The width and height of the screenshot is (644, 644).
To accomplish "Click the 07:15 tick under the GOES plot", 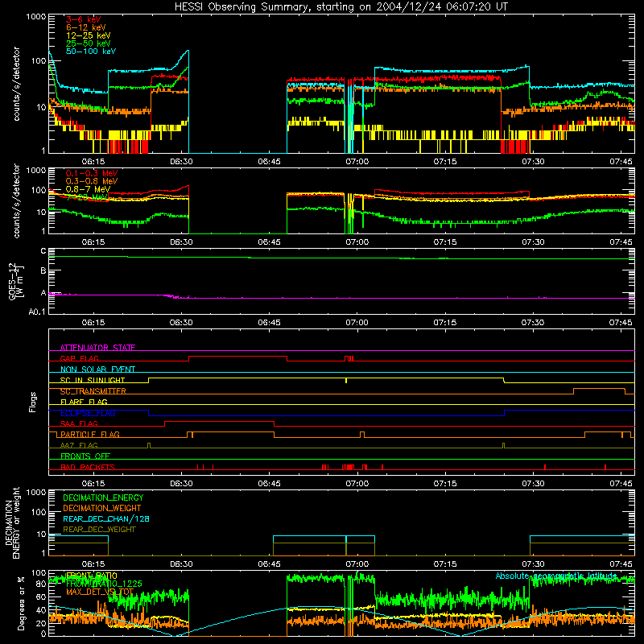I will coord(445,323).
